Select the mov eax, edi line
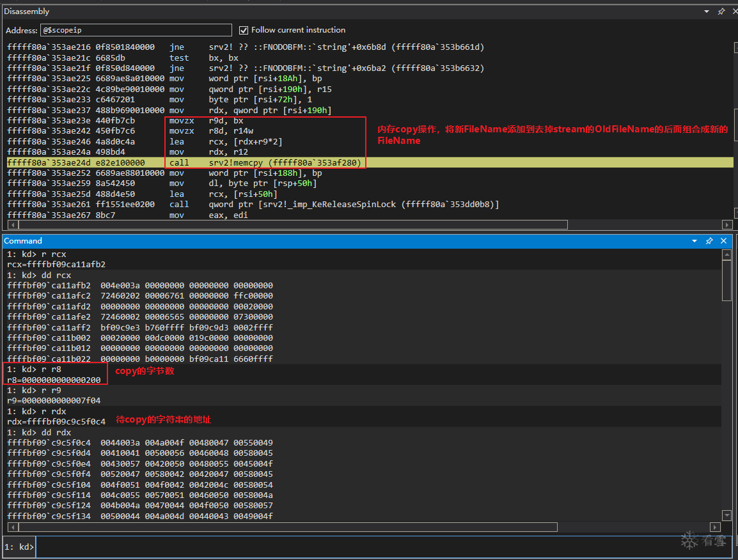 (127, 215)
